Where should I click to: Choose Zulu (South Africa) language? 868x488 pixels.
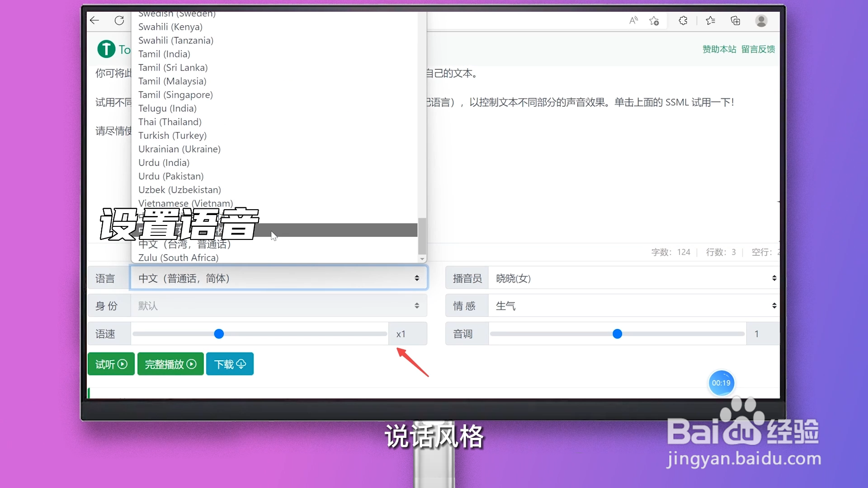(x=178, y=258)
